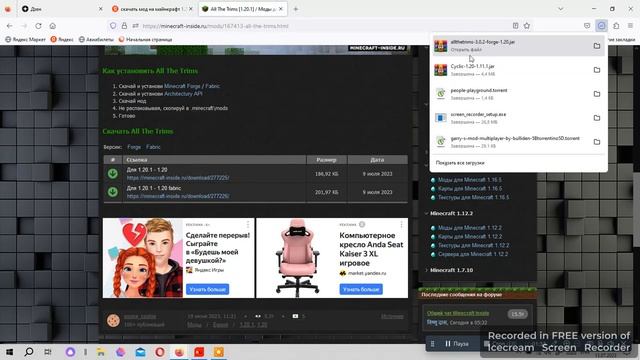Open Авиабилеты bookmark
This screenshot has width=640, height=360.
[x=96, y=40]
